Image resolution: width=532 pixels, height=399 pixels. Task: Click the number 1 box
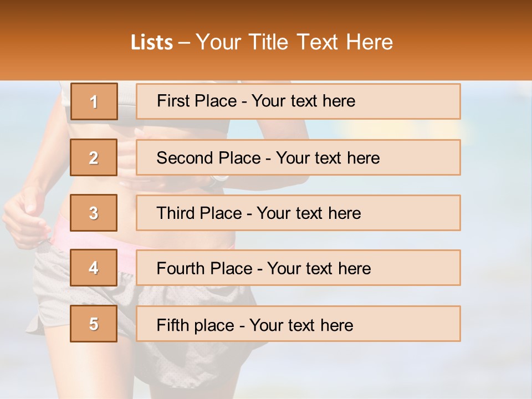pos(94,101)
